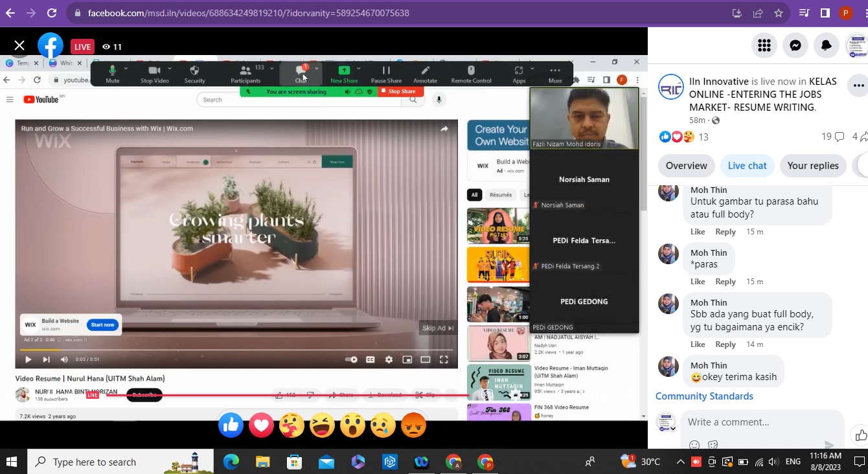Viewport: 868px width, 474px height.
Task: Toggle Pause Share in Zoom toolbar
Action: 386,74
